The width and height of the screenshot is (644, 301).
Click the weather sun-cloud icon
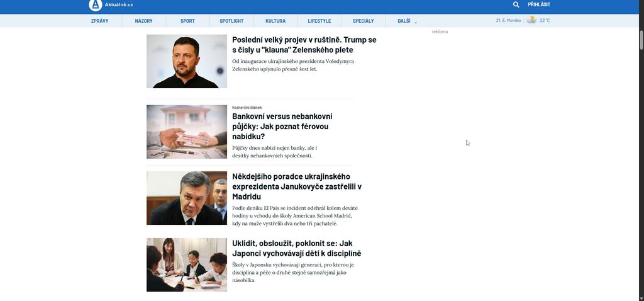532,20
